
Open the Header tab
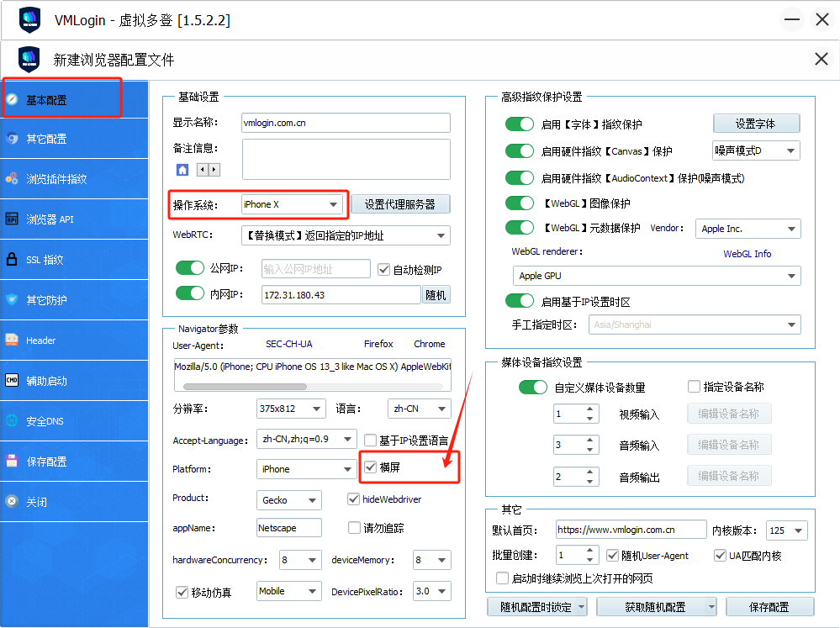click(74, 340)
